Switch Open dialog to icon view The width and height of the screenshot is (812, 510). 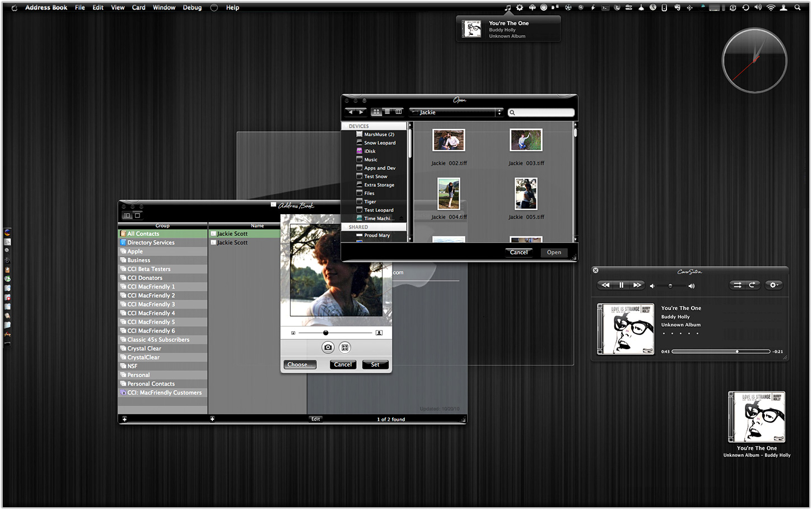click(376, 112)
